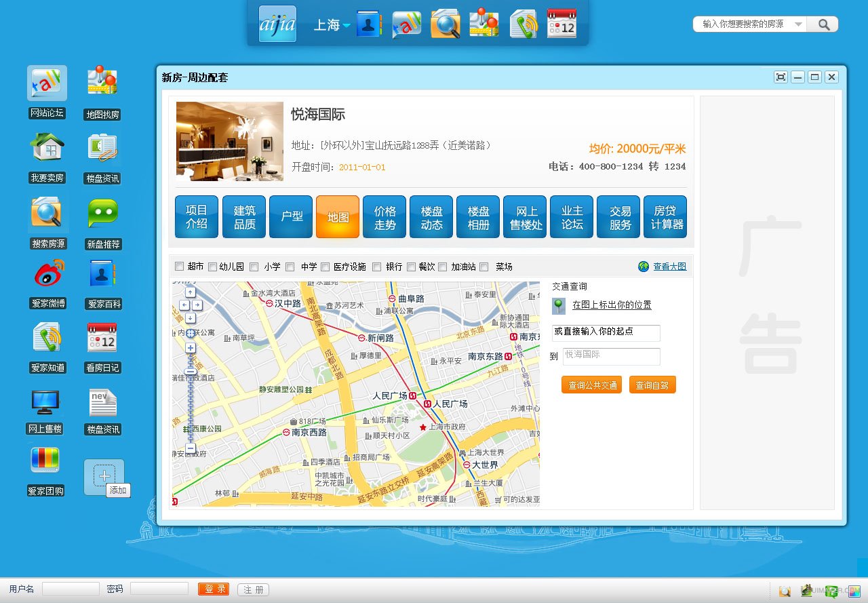868x603 pixels.
Task: Switch to 建筑品质 tab
Action: tap(244, 217)
